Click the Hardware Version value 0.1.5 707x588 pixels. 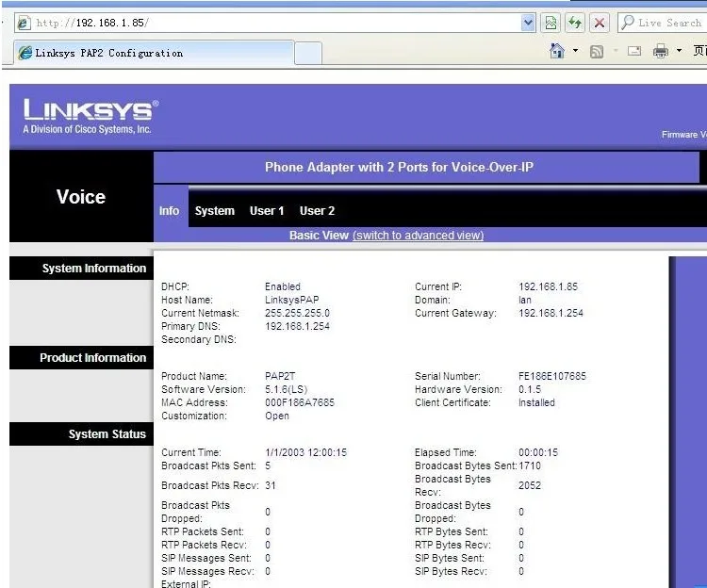pos(530,389)
